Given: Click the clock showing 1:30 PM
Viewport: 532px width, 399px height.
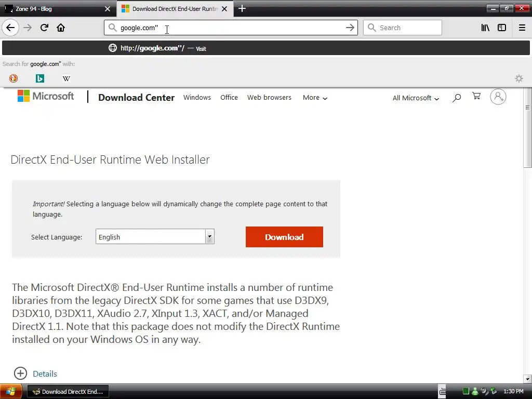Looking at the screenshot, I should [513, 392].
